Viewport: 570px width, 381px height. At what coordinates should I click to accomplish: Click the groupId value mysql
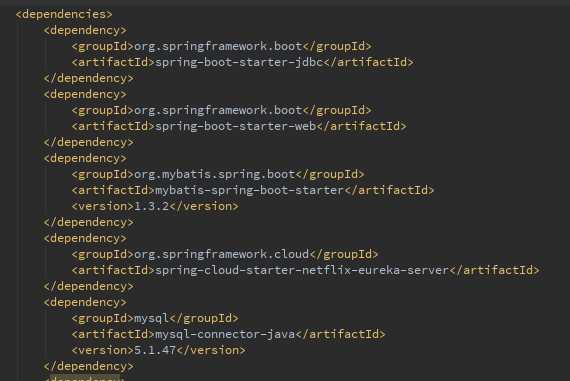point(152,318)
